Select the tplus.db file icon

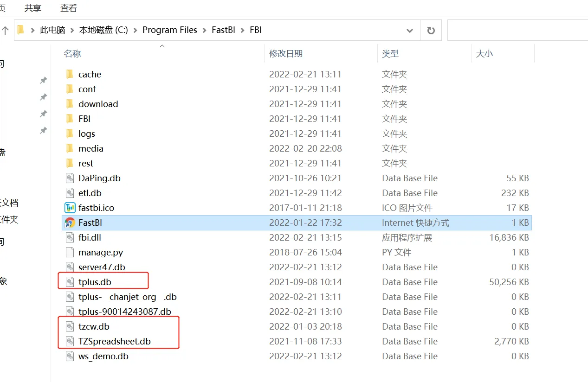tap(70, 282)
